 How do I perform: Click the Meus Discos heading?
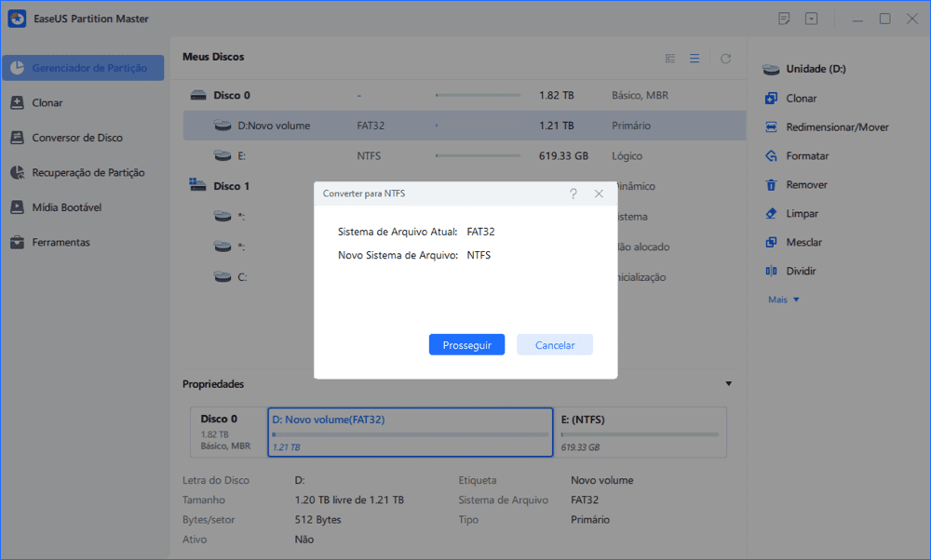click(x=213, y=57)
